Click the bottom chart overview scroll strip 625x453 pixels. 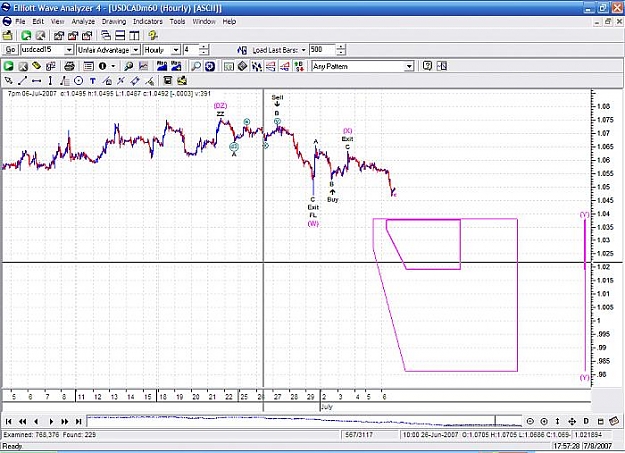pos(304,421)
